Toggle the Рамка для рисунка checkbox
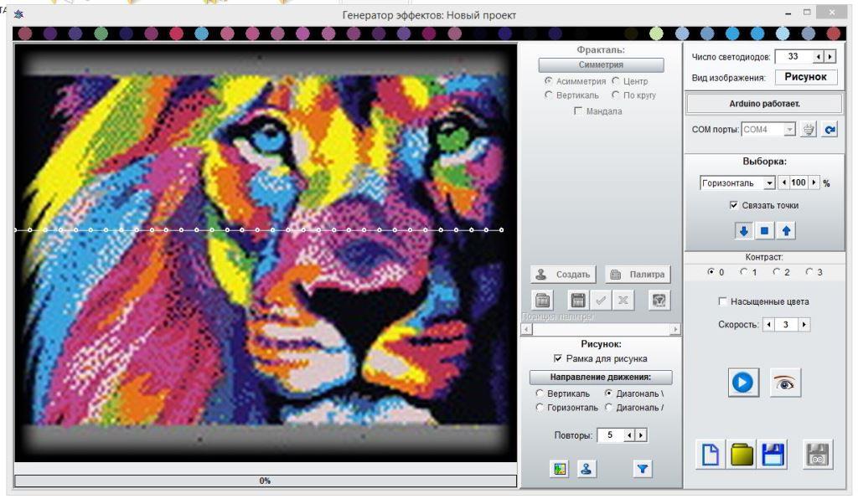The width and height of the screenshot is (858, 504). point(557,358)
